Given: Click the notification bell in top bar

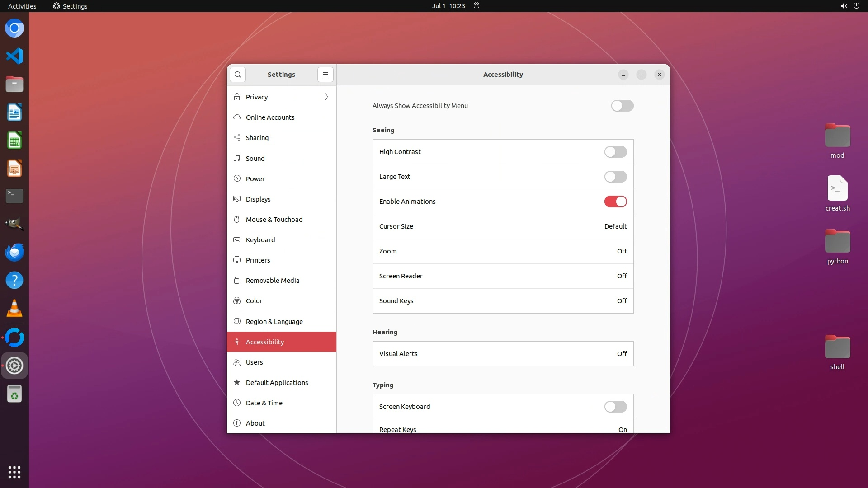Looking at the screenshot, I should click(x=476, y=6).
